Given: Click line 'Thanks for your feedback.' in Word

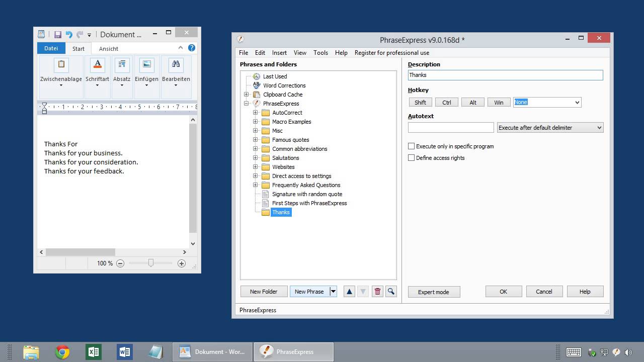Looking at the screenshot, I should pyautogui.click(x=84, y=171).
